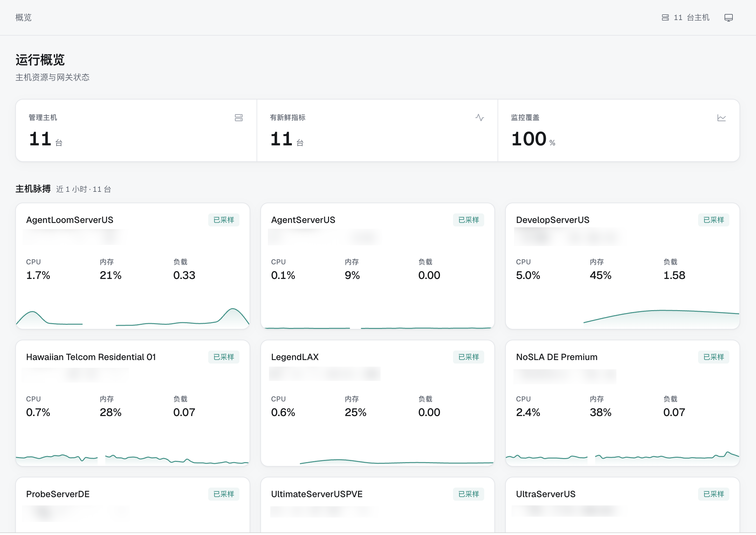Open Hawaiian Telcom Residential 01 card

(x=133, y=403)
